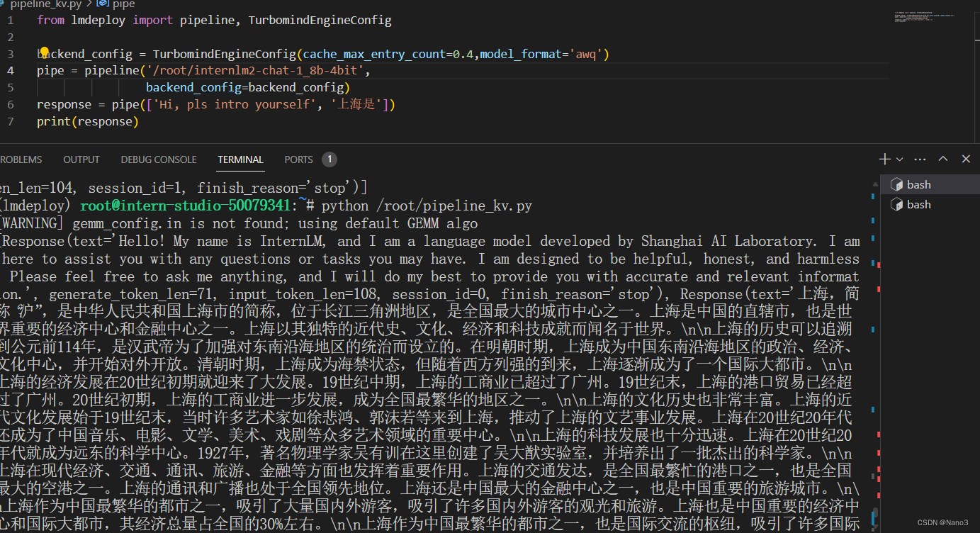The image size is (980, 533).
Task: Click the code minimap preview
Action: pos(925,17)
